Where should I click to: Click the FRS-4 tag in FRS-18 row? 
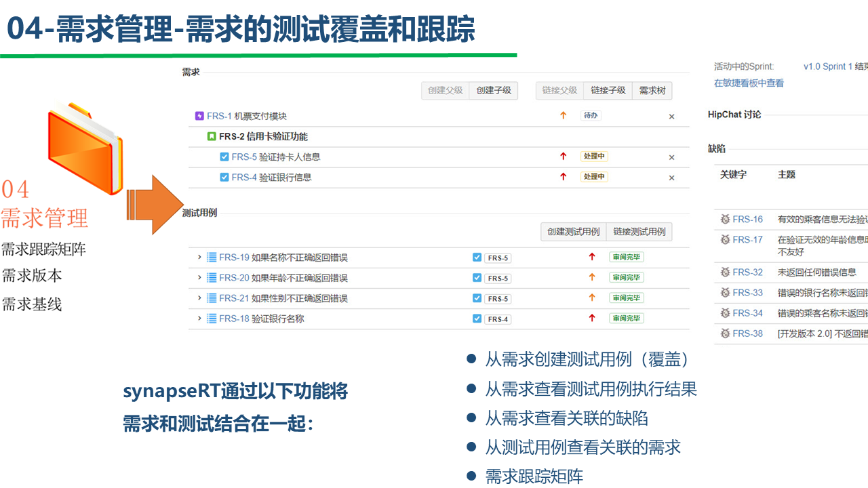click(x=498, y=319)
